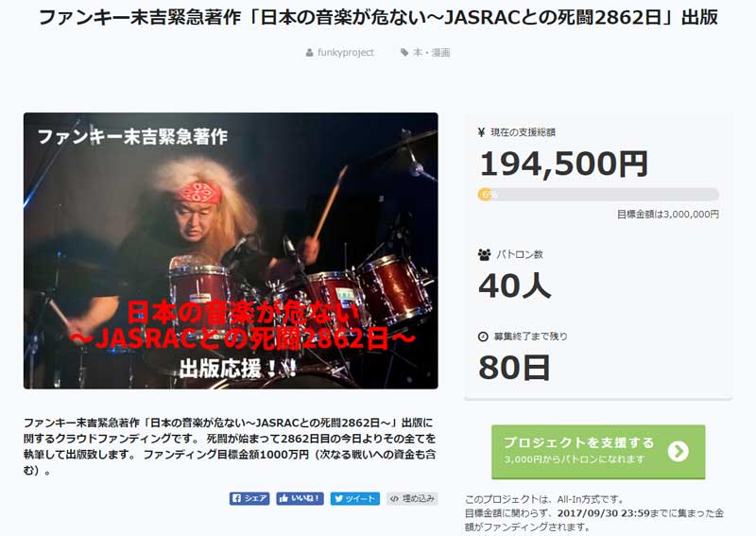Click the clock icon beside 募集終了まで残り
This screenshot has height=536, width=756.
coord(483,337)
